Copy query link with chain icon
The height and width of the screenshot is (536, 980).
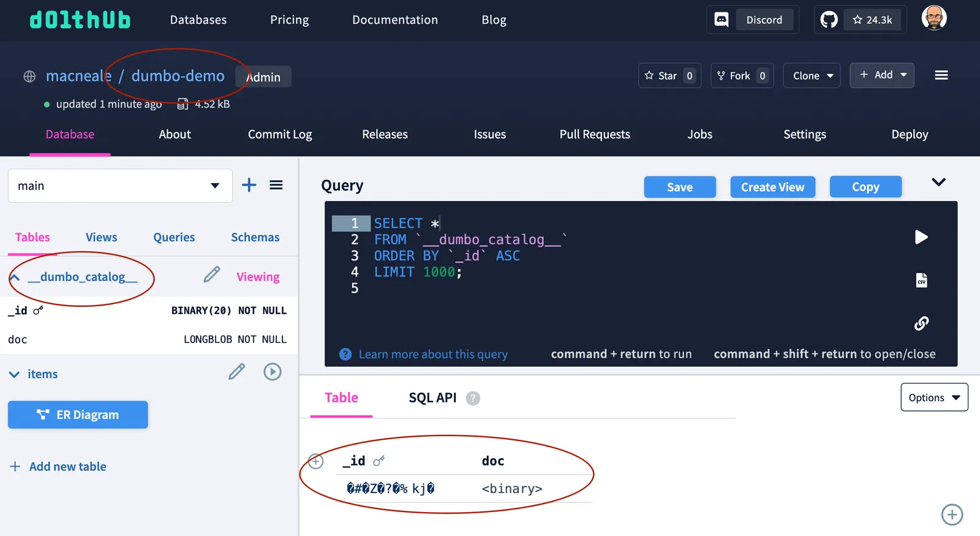(921, 323)
